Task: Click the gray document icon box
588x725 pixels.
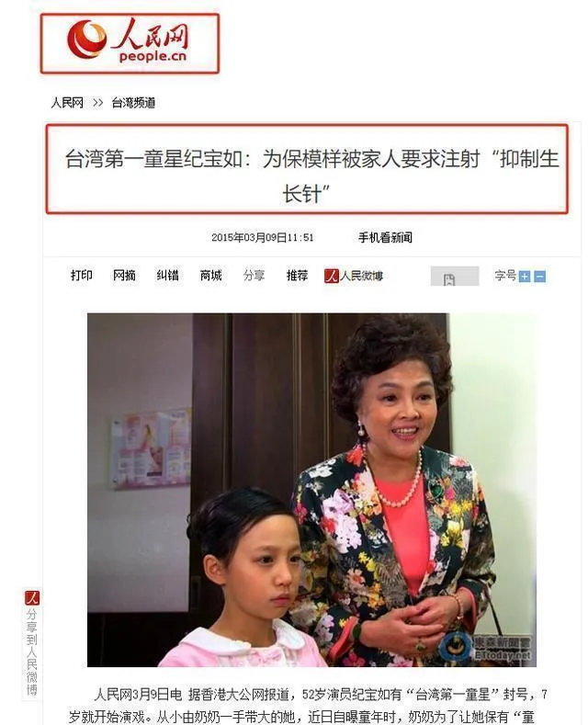Action: pyautogui.click(x=455, y=276)
